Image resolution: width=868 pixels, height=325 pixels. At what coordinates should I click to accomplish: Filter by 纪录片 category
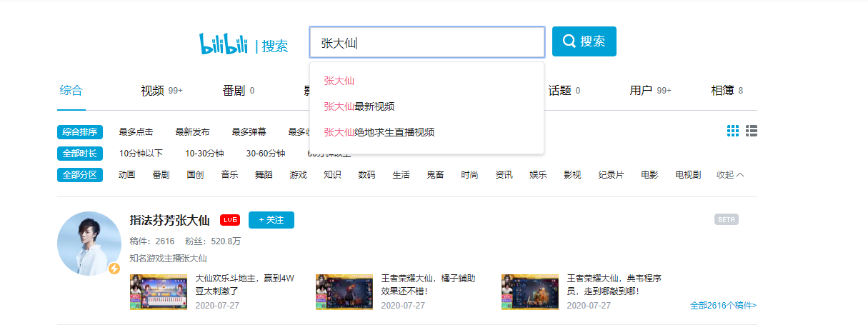click(x=611, y=175)
